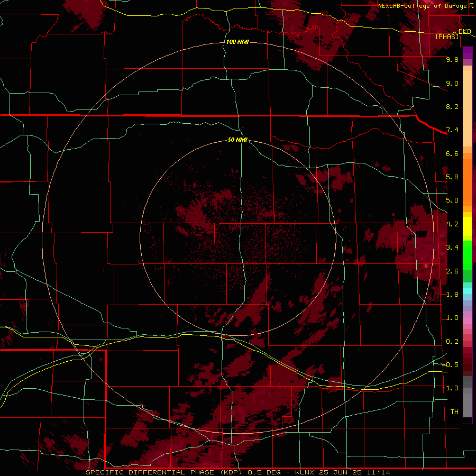Select the 1.8 scale label
Viewport: 476px width, 476px height.
click(452, 295)
